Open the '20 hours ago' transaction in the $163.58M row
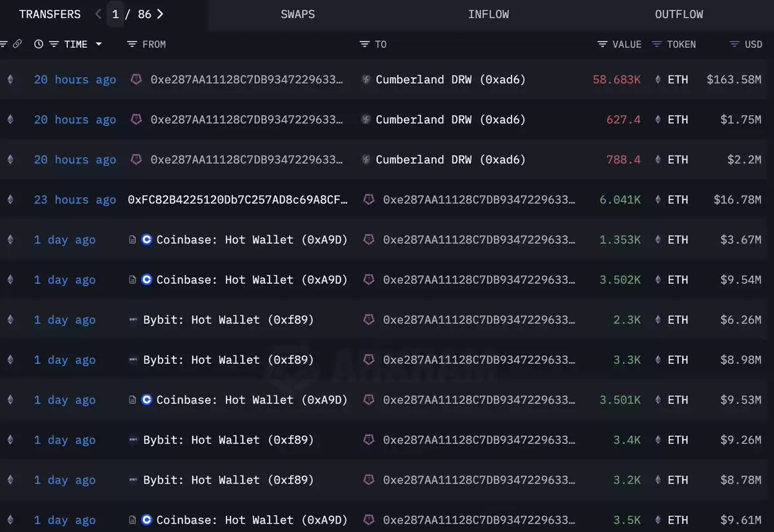The height and width of the screenshot is (532, 774). [x=75, y=79]
